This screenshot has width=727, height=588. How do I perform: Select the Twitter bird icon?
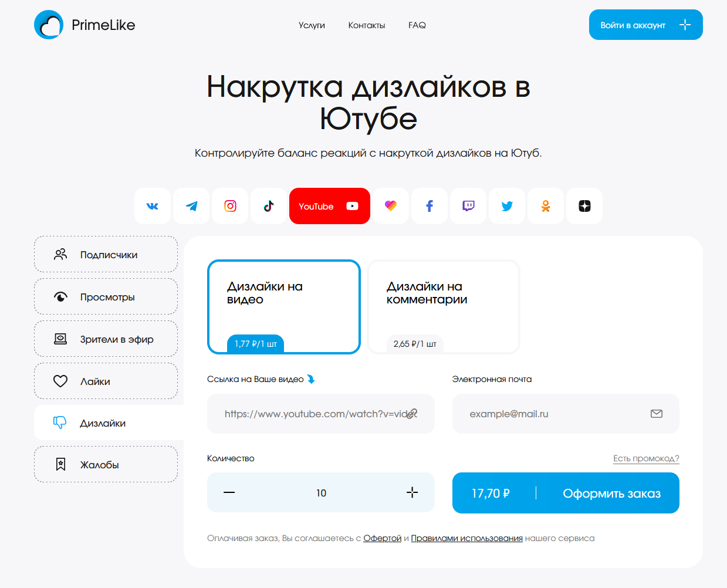coord(507,206)
